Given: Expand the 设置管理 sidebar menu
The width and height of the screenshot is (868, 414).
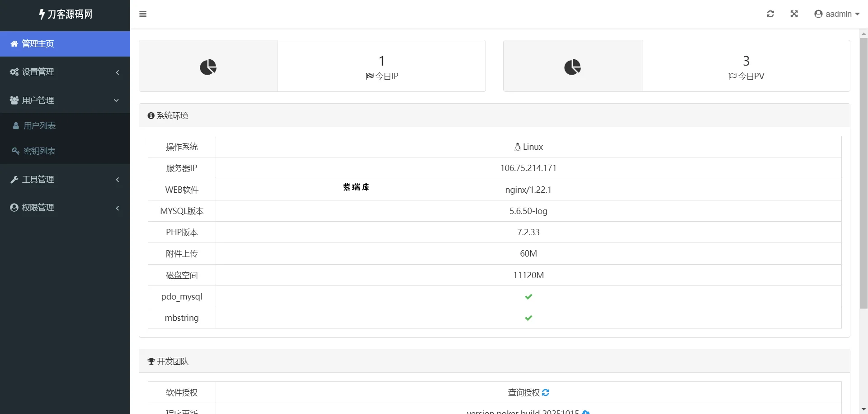Looking at the screenshot, I should (x=65, y=72).
